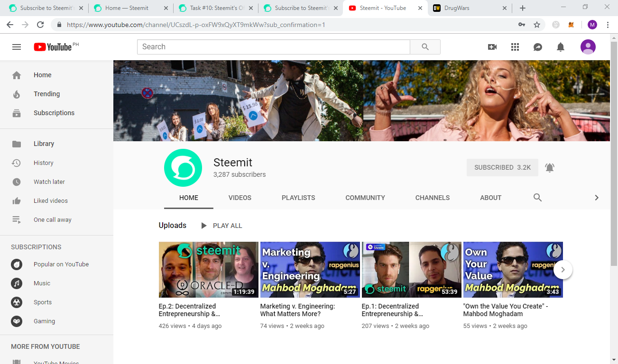Switch to the PLAYLISTS tab

coord(298,198)
